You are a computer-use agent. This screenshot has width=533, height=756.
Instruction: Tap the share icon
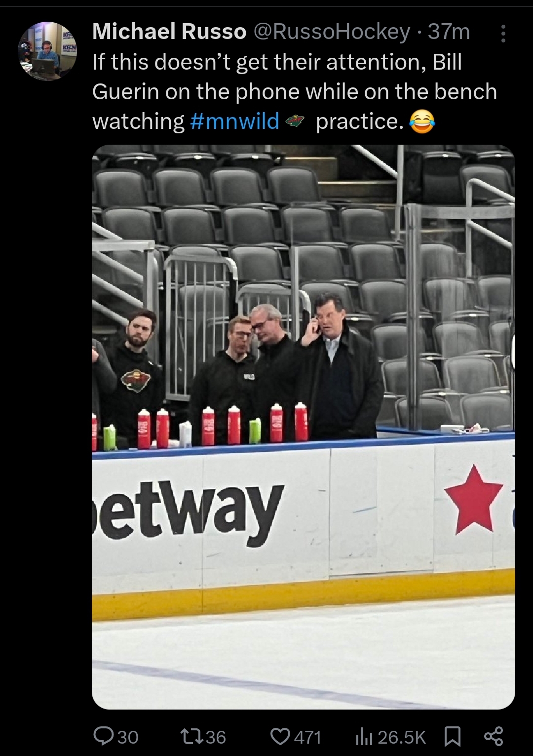pos(493,736)
